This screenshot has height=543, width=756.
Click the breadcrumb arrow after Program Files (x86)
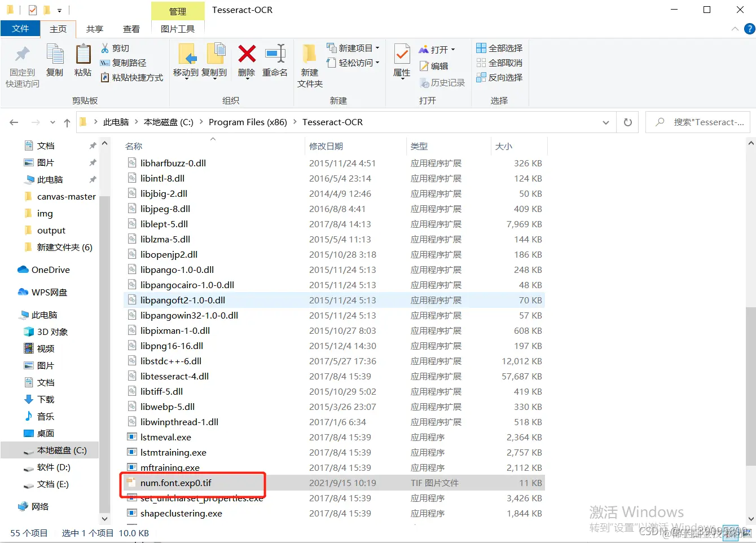tap(295, 122)
